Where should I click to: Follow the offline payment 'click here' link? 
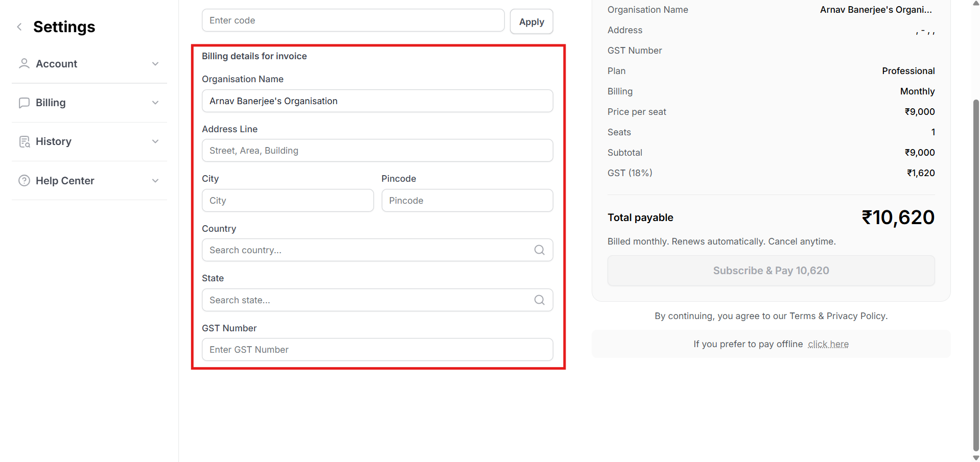pos(828,344)
